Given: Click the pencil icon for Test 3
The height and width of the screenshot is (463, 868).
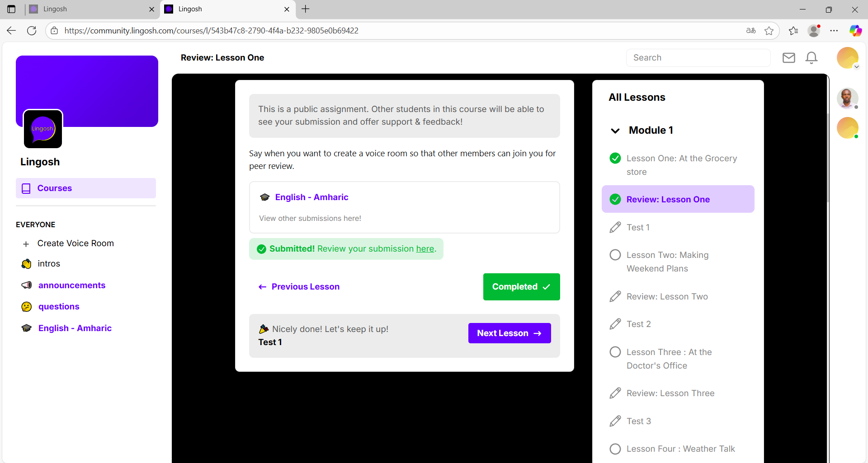Looking at the screenshot, I should pyautogui.click(x=615, y=421).
